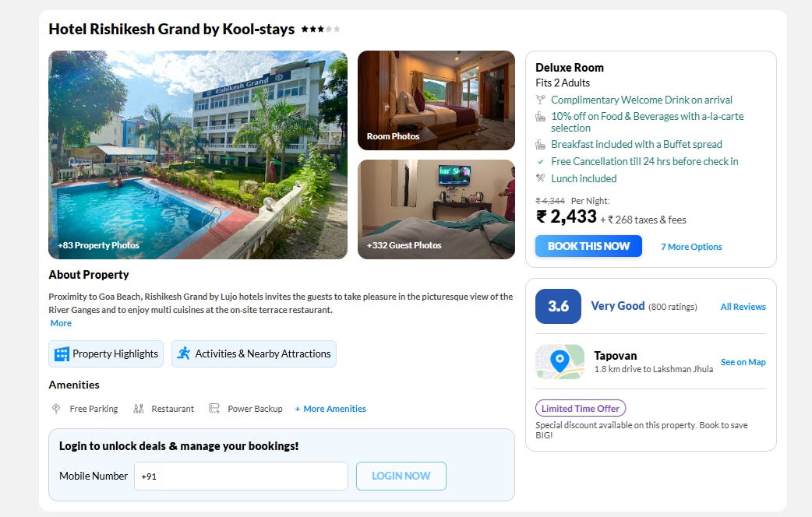
Task: Click the Free Parking icon
Action: click(x=56, y=409)
